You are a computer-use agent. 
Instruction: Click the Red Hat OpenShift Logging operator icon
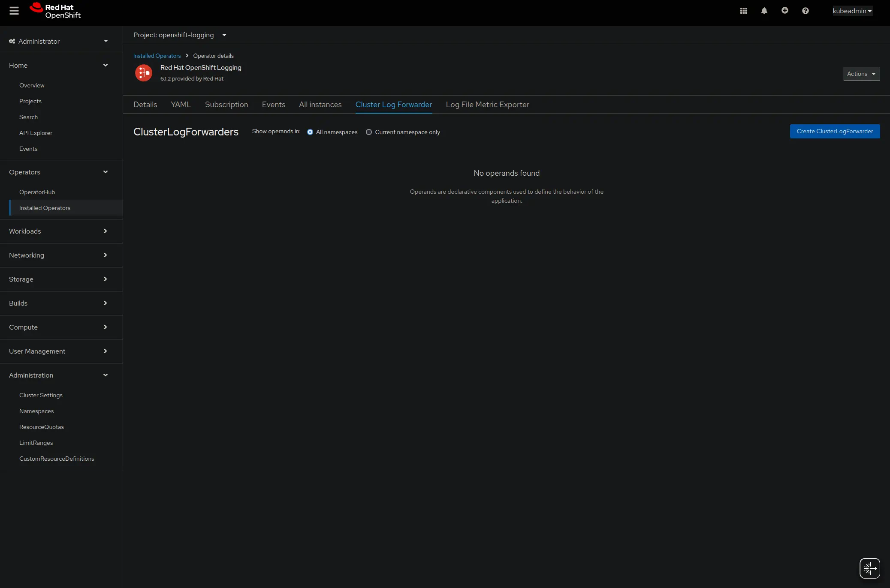click(144, 73)
